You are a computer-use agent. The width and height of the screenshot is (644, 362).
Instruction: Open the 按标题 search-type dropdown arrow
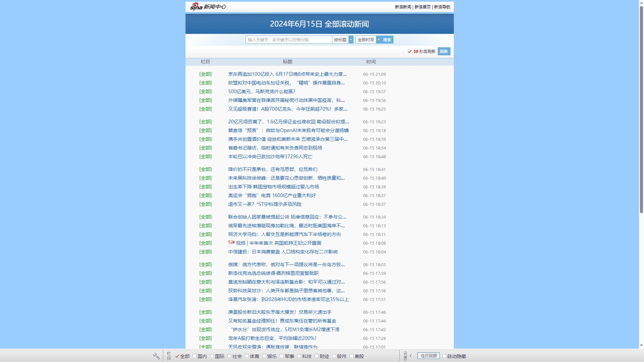click(x=351, y=40)
